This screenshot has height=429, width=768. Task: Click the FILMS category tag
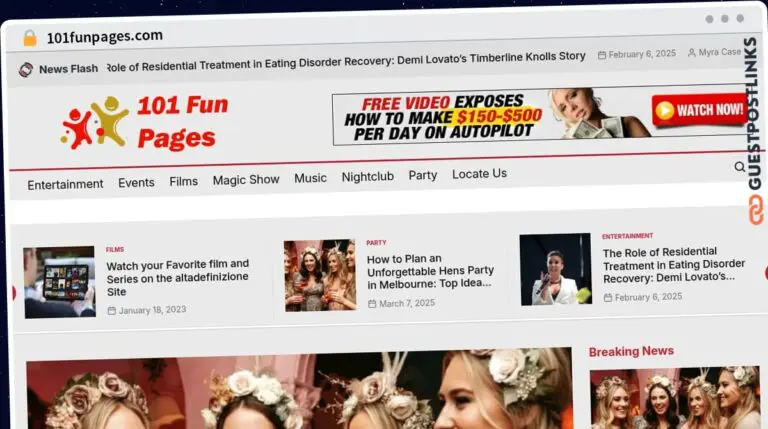click(115, 250)
